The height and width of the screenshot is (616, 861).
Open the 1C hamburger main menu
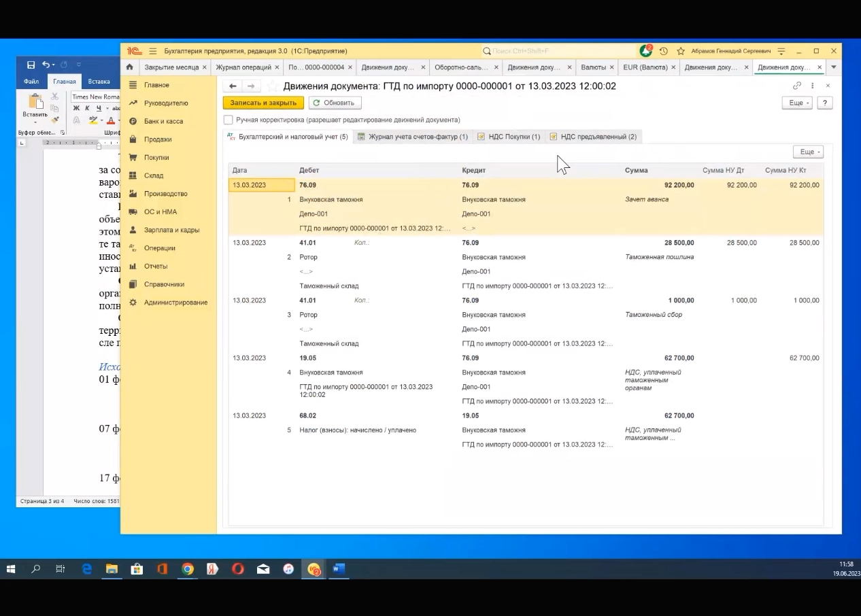(152, 51)
